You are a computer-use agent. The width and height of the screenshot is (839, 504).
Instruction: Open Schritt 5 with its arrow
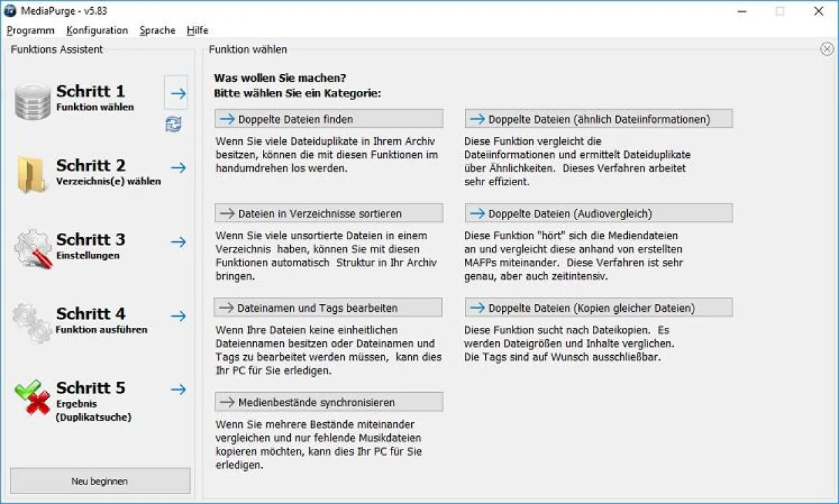pyautogui.click(x=176, y=389)
